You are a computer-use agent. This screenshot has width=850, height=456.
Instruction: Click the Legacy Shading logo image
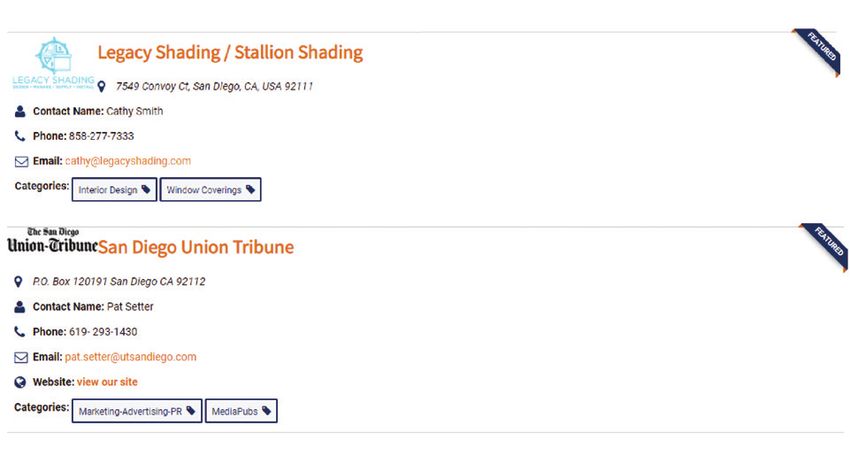click(53, 63)
